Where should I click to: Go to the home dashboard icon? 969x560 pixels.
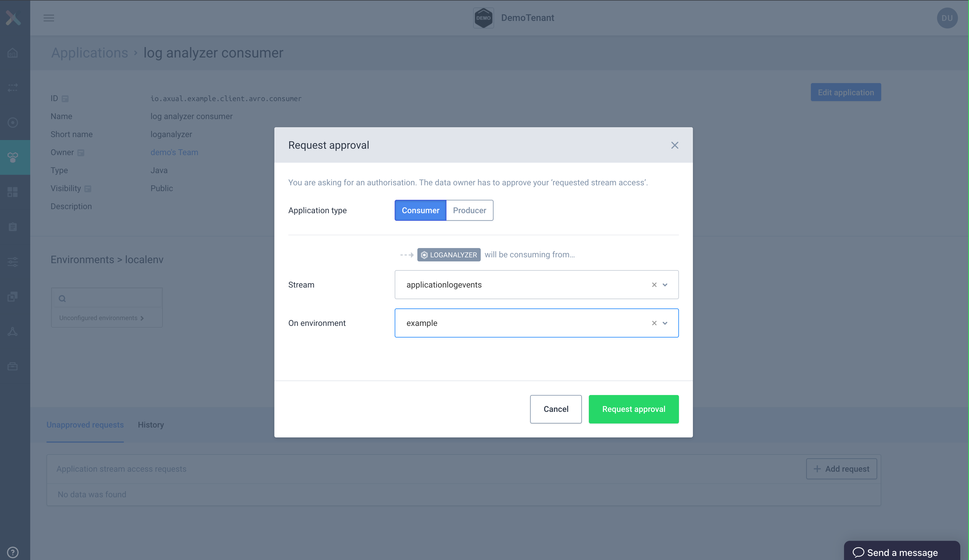13,53
